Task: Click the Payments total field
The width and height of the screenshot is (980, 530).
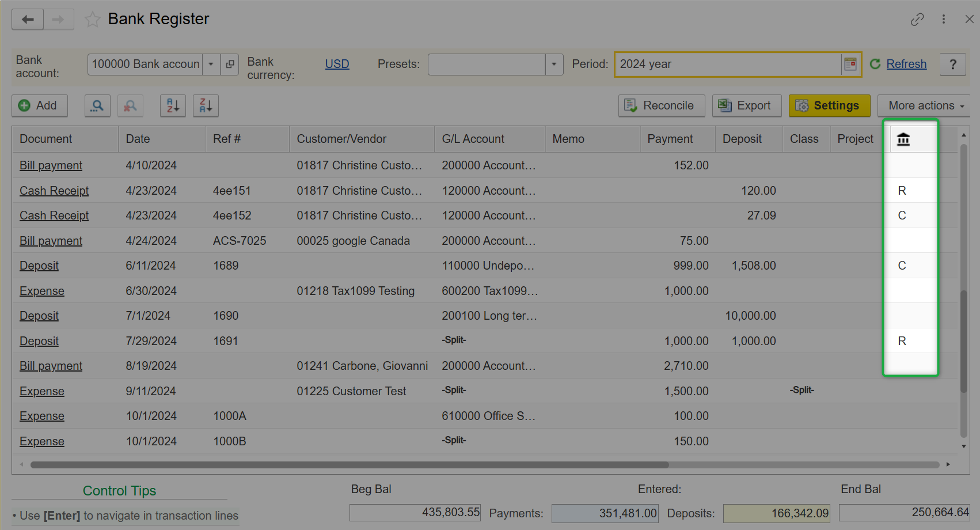Action: (x=605, y=513)
